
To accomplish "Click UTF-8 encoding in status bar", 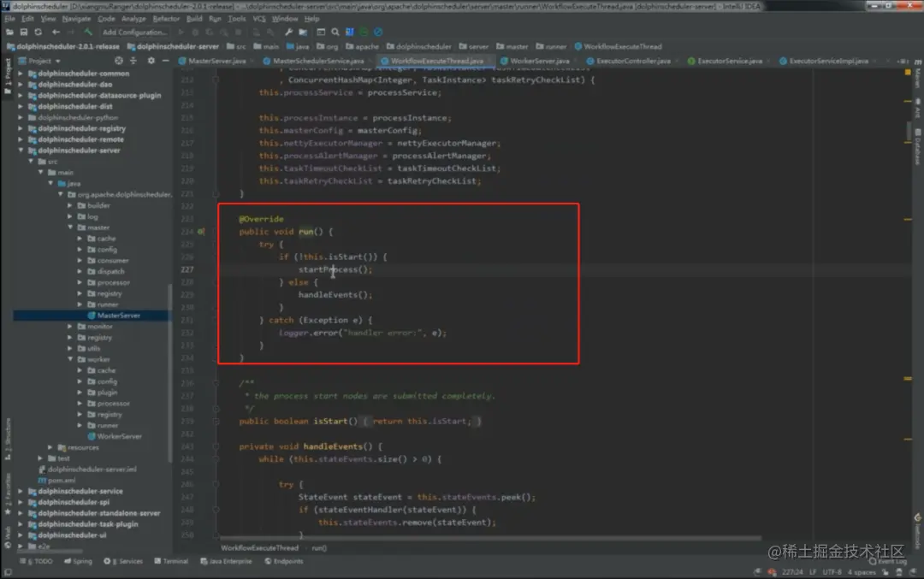I will coord(832,572).
